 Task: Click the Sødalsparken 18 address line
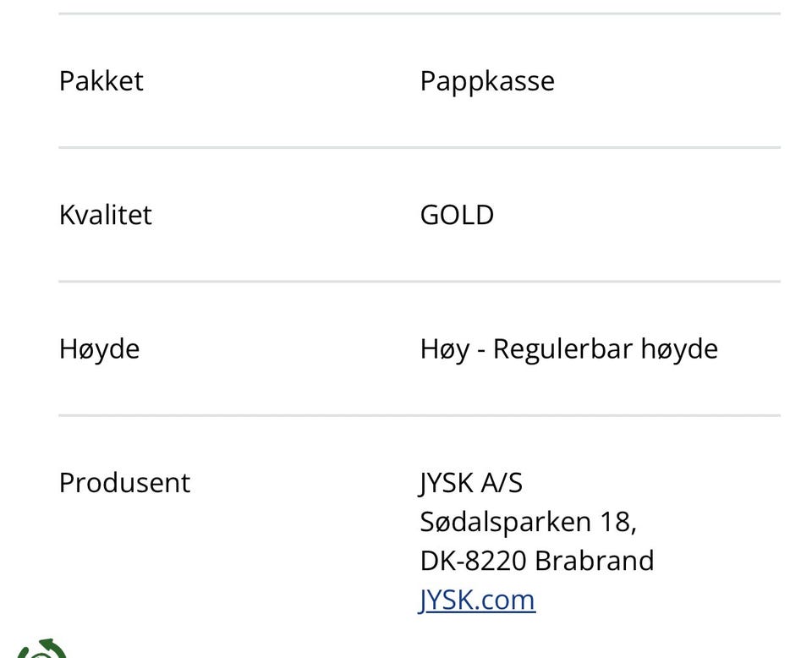pos(528,522)
